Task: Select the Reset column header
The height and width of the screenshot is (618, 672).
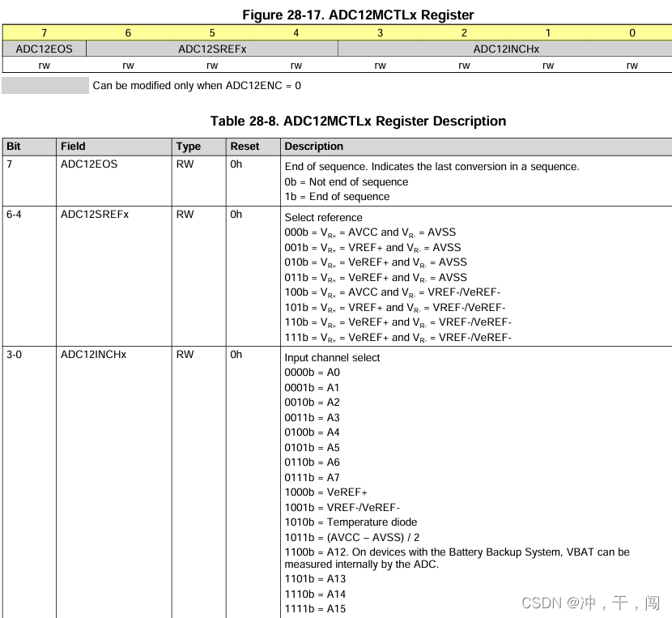Action: pyautogui.click(x=244, y=147)
